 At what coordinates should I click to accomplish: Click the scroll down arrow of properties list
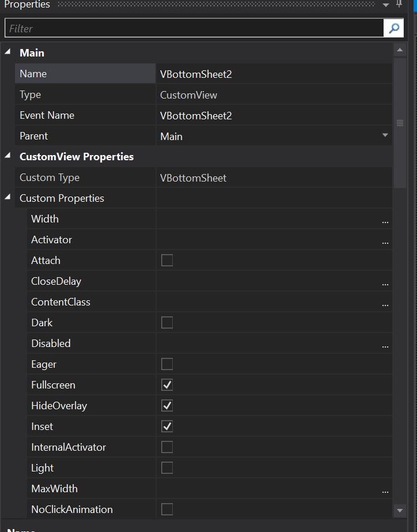click(400, 510)
